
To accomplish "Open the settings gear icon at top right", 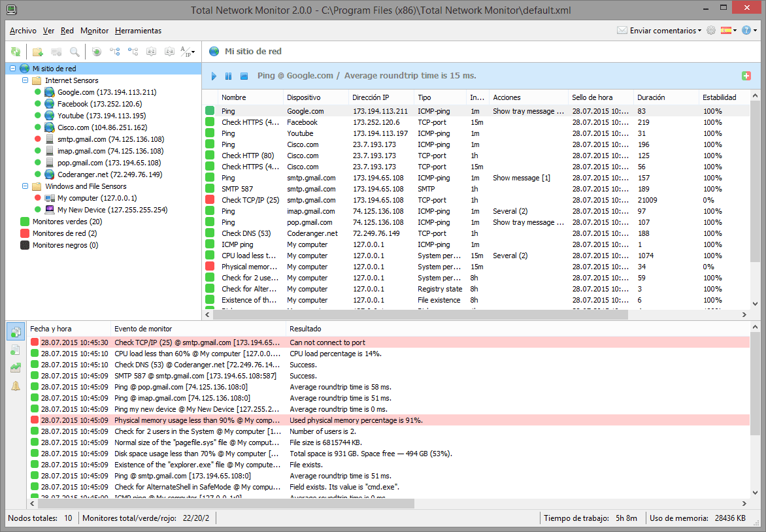I will (711, 31).
